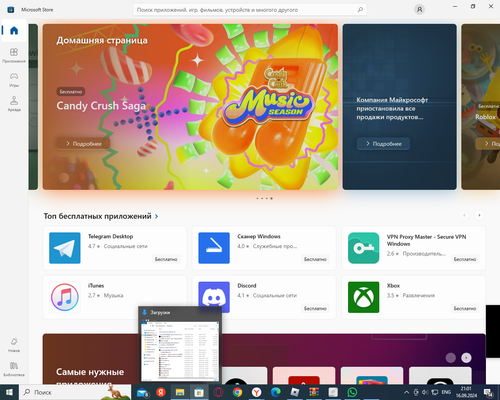Open Windows Start menu
The height and width of the screenshot is (400, 500).
[9, 392]
